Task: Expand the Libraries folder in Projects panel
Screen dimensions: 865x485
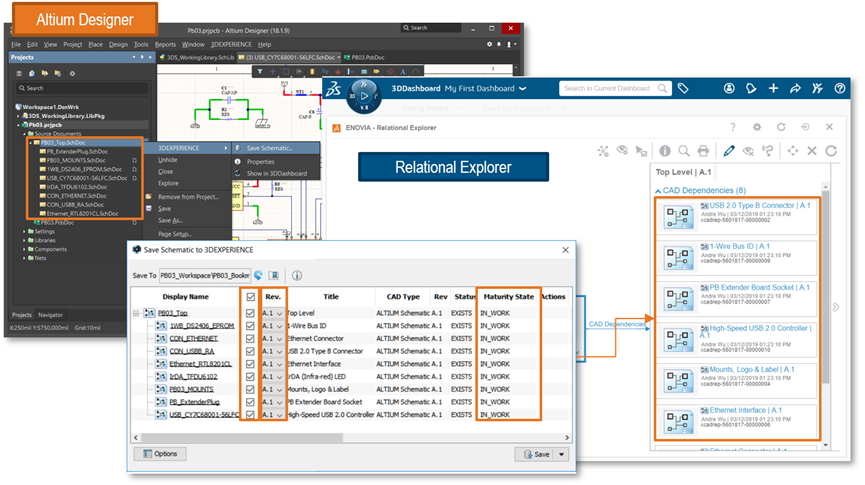Action: pyautogui.click(x=24, y=241)
